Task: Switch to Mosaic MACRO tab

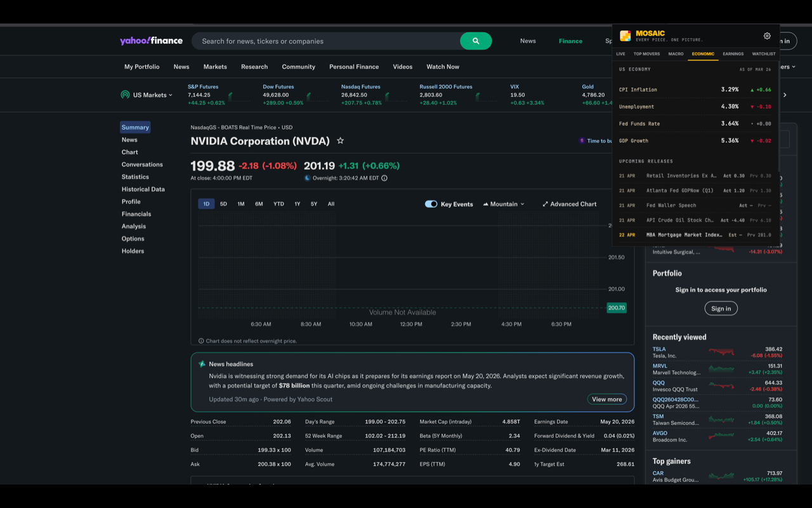Action: [676, 54]
